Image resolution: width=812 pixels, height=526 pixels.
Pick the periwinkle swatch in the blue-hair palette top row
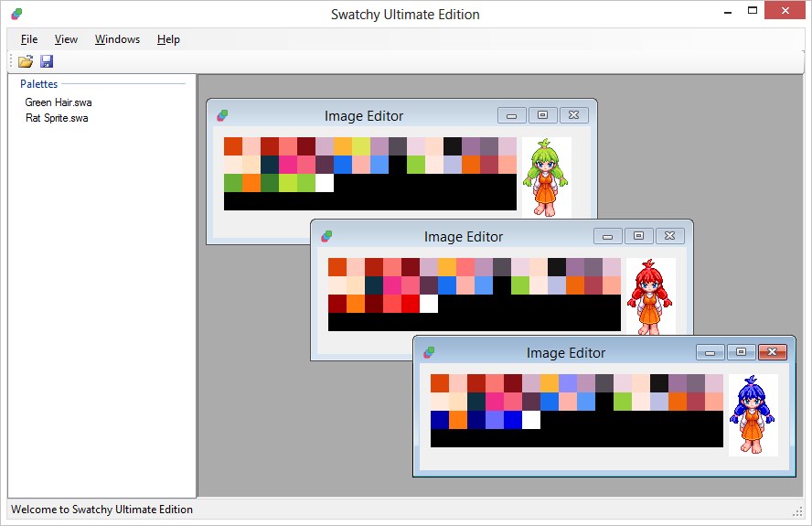(568, 383)
